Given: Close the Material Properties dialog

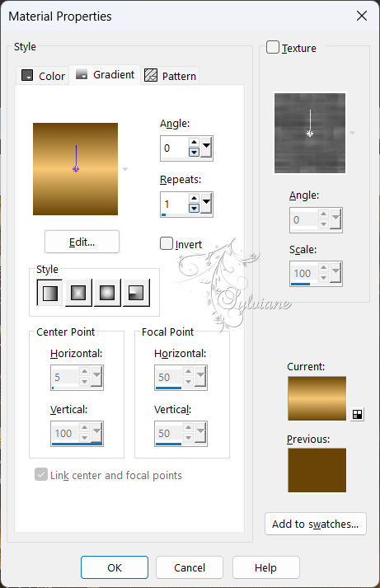Looking at the screenshot, I should point(362,16).
